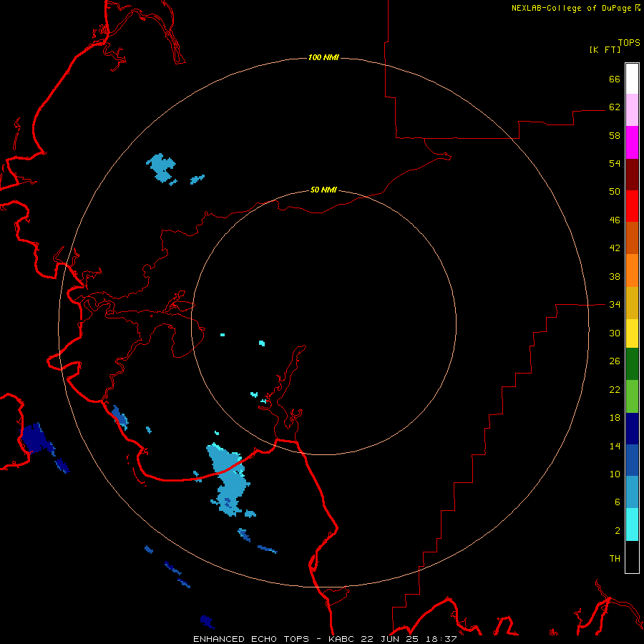
Task: Click the 50 NMI range ring label
Action: point(323,190)
